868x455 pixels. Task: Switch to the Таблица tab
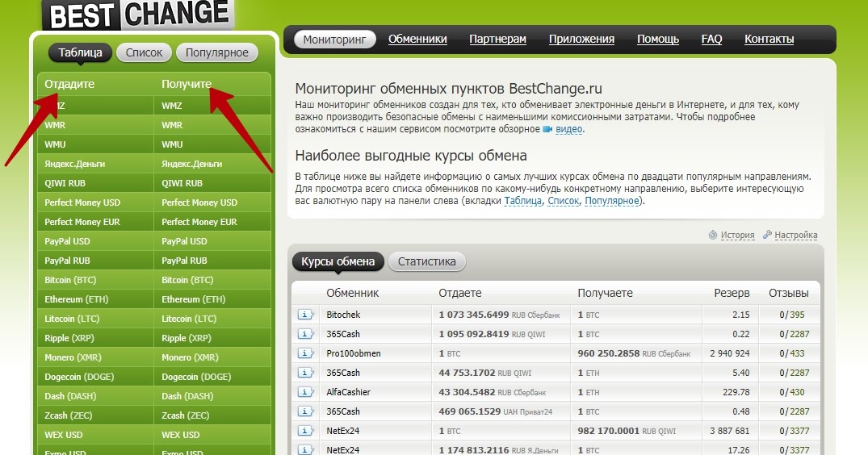pyautogui.click(x=80, y=52)
